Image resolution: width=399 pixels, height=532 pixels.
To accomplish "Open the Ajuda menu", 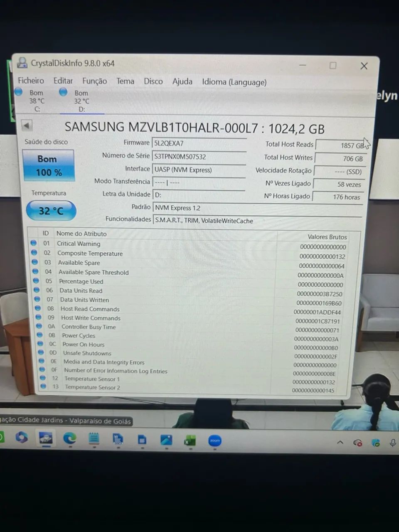I will point(182,81).
